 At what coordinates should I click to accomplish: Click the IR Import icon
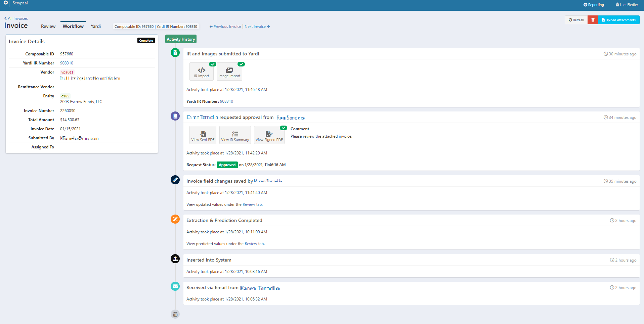pyautogui.click(x=201, y=71)
